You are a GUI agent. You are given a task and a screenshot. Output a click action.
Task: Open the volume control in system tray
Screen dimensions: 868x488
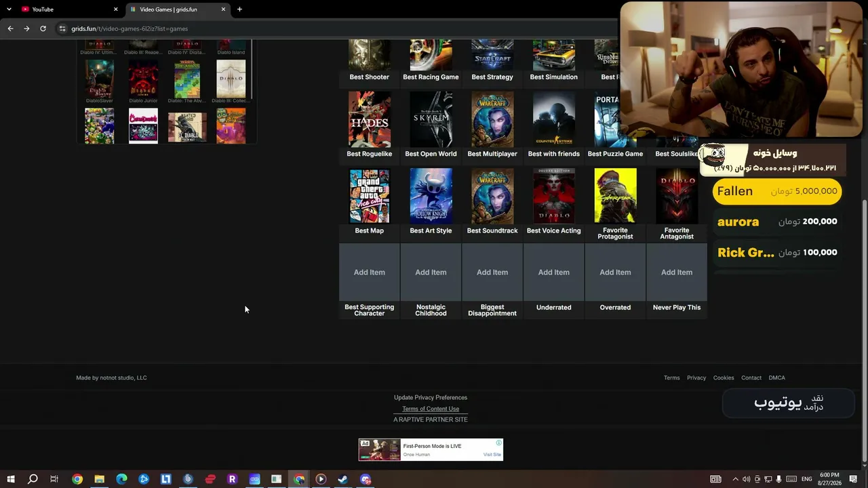point(746,479)
